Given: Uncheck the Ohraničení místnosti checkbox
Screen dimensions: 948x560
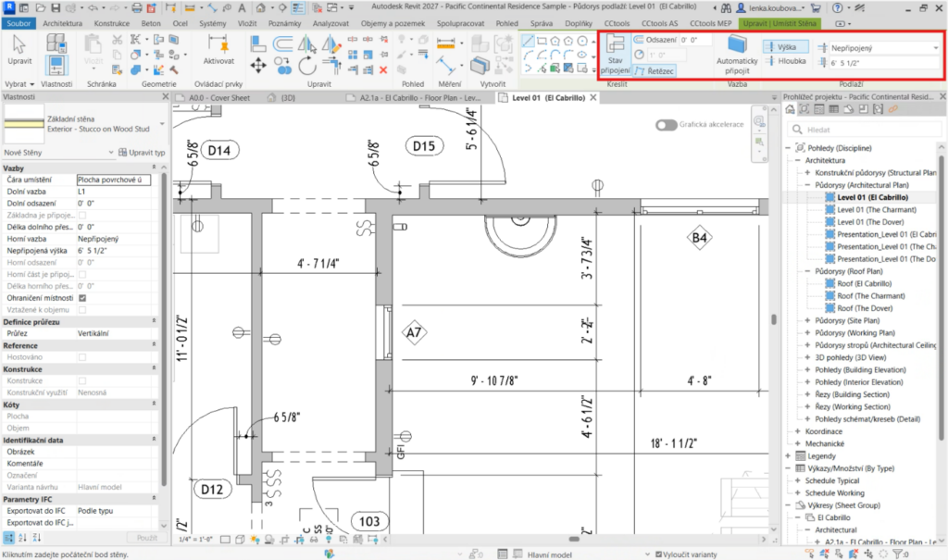Looking at the screenshot, I should click(83, 298).
